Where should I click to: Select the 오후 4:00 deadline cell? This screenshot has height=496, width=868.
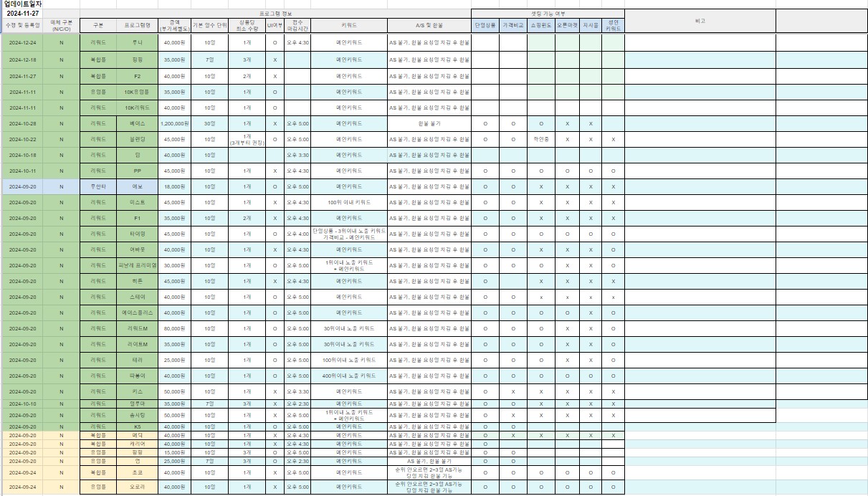297,234
